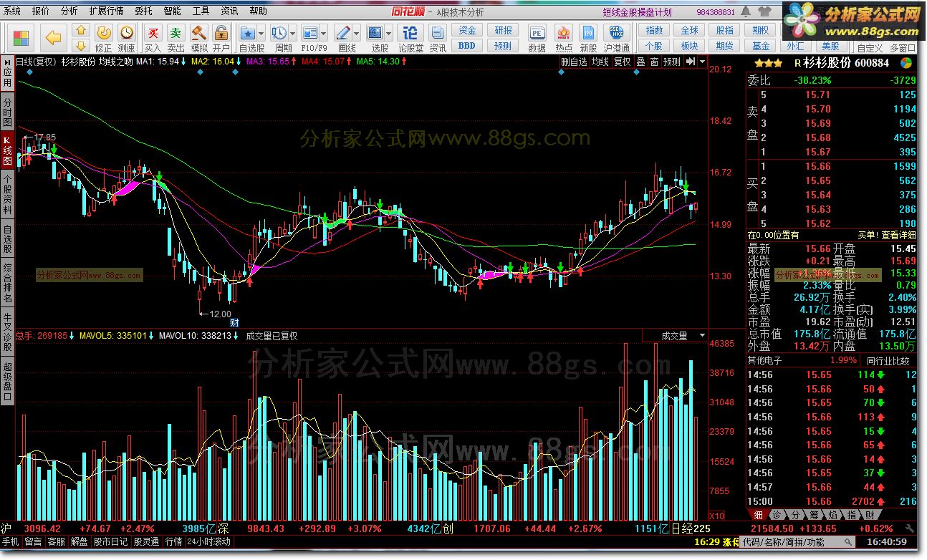Switch to the 分时图 sidebar tab

click(x=7, y=111)
